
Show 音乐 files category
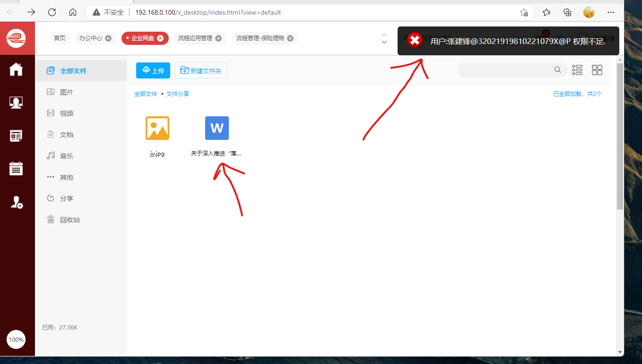[81, 156]
